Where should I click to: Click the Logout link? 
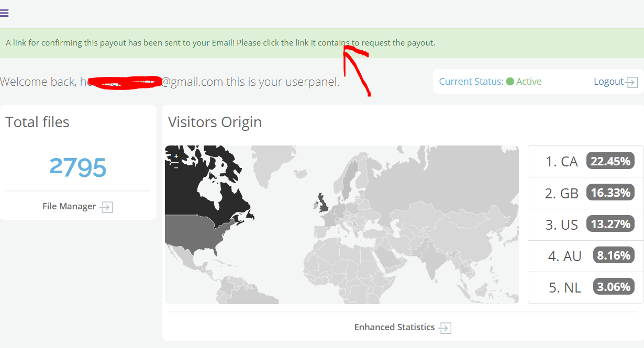[608, 82]
